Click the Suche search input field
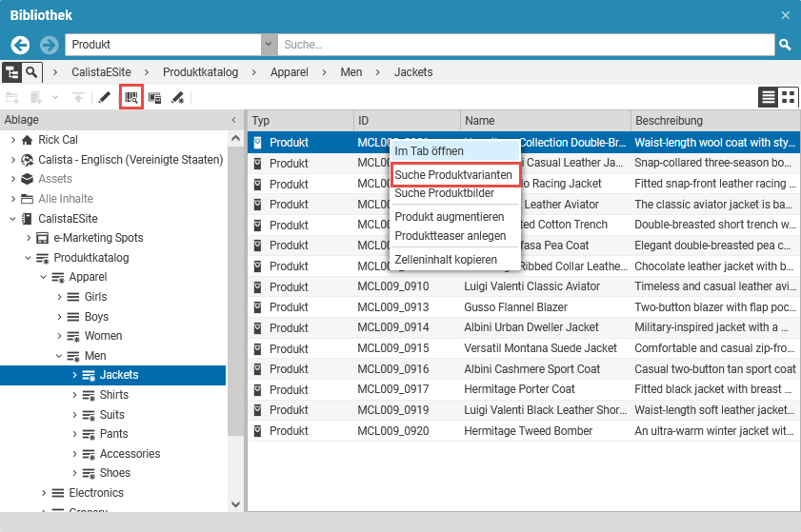This screenshot has width=801, height=532. pos(524,45)
